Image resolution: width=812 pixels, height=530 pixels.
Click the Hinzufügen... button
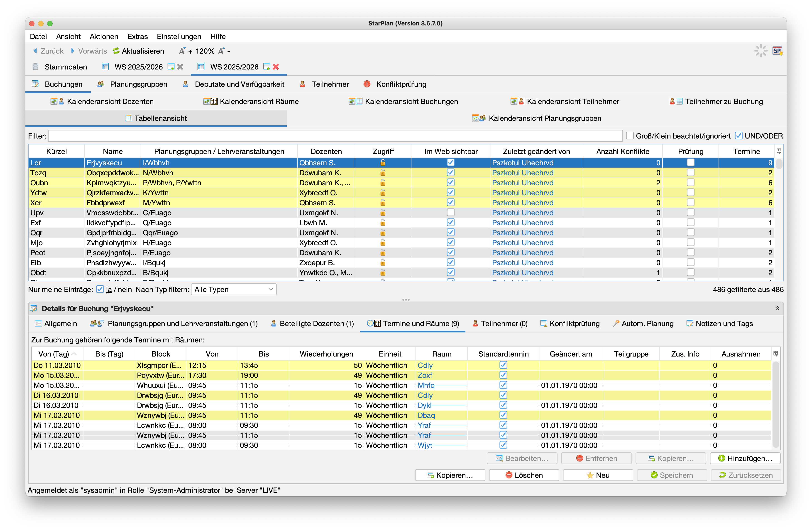(745, 459)
